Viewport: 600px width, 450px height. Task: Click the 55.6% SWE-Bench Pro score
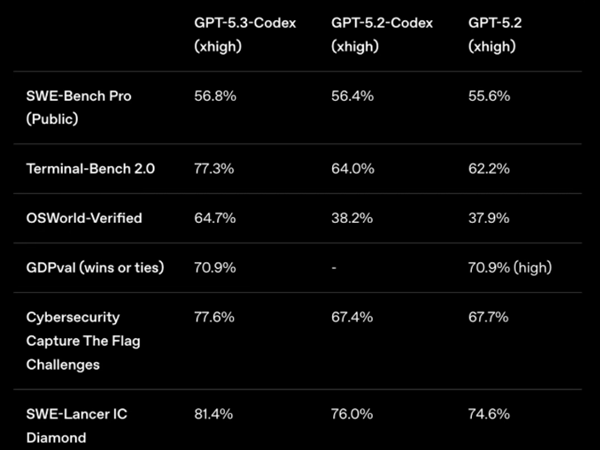click(487, 97)
